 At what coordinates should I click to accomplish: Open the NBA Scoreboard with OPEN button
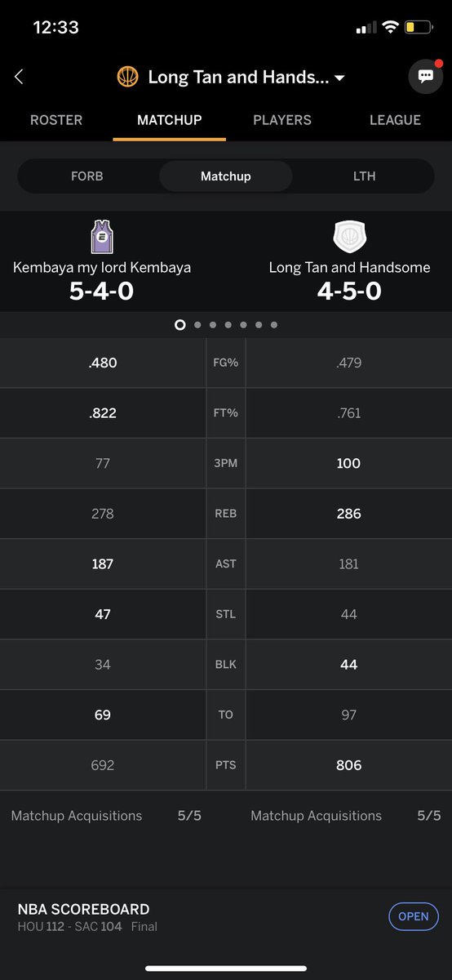tap(414, 916)
